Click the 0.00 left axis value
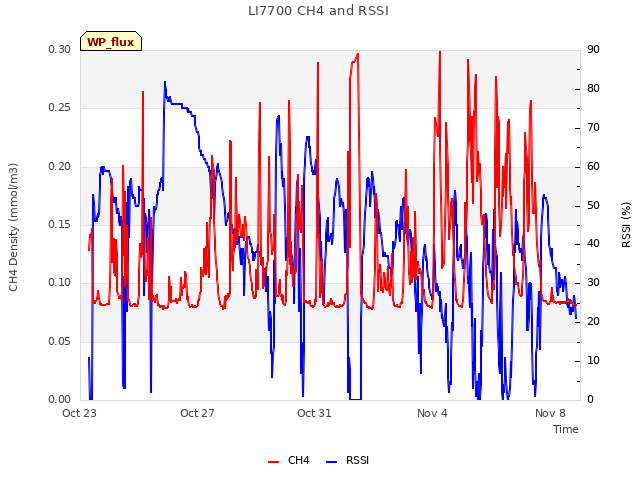Image resolution: width=640 pixels, height=480 pixels. (60, 400)
